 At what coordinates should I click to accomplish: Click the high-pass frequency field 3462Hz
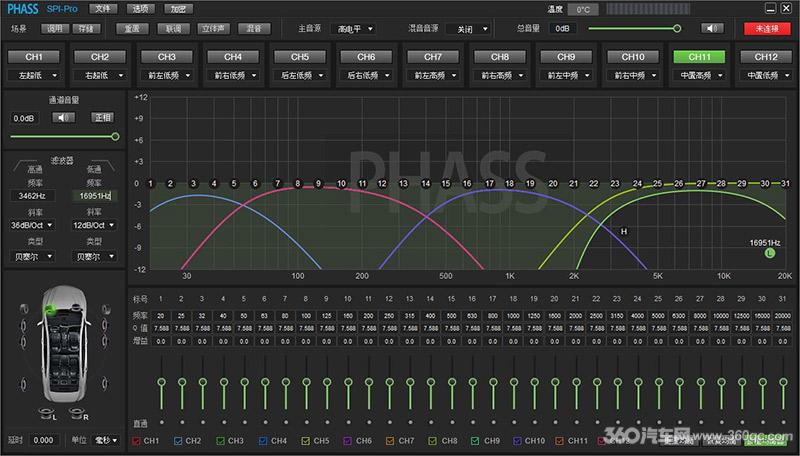[32, 196]
